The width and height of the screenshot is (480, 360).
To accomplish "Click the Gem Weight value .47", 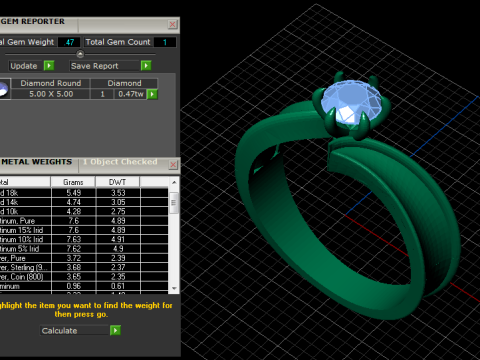I will click(69, 42).
